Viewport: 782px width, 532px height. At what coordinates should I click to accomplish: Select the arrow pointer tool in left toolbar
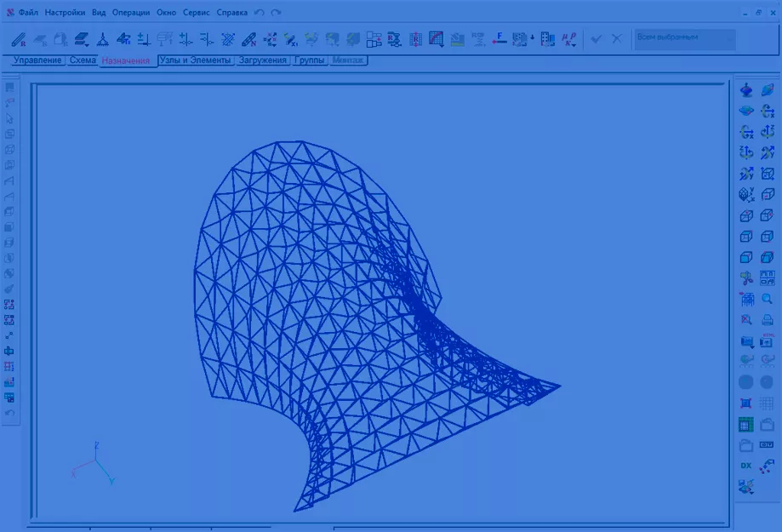coord(9,118)
